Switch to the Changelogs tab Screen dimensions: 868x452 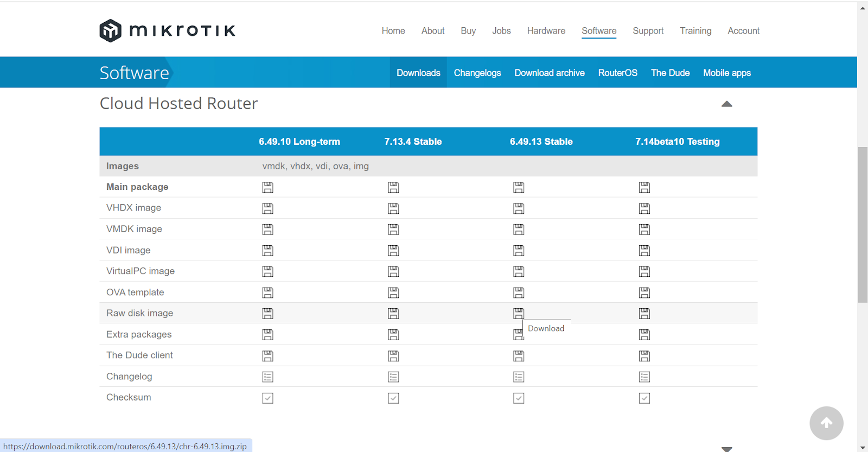click(477, 73)
